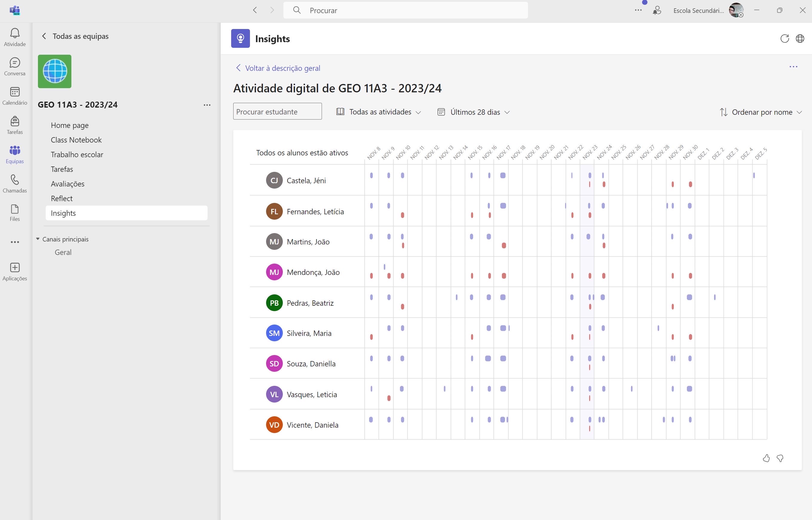Click Voltar à descrição geral link
812x520 pixels.
pos(278,68)
